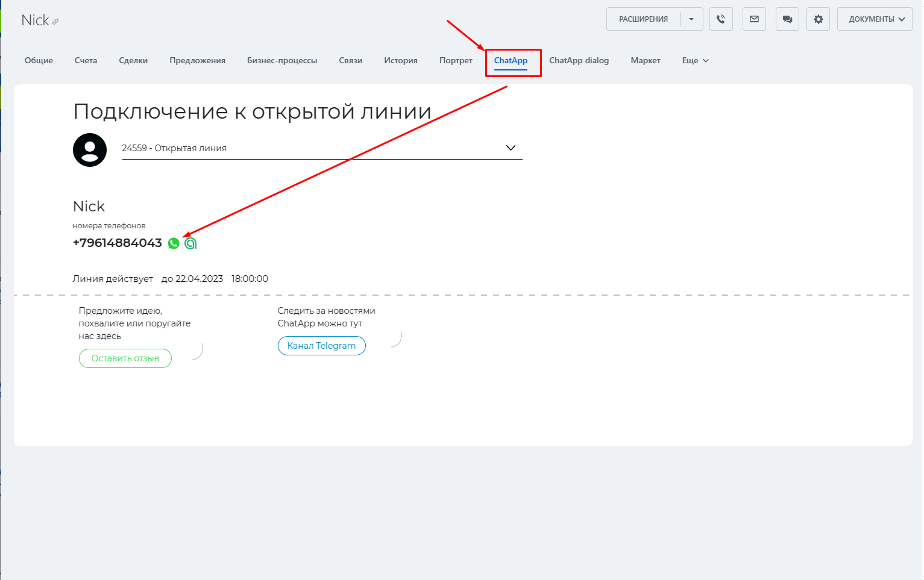
Task: Click the ChatApp tab
Action: point(511,61)
